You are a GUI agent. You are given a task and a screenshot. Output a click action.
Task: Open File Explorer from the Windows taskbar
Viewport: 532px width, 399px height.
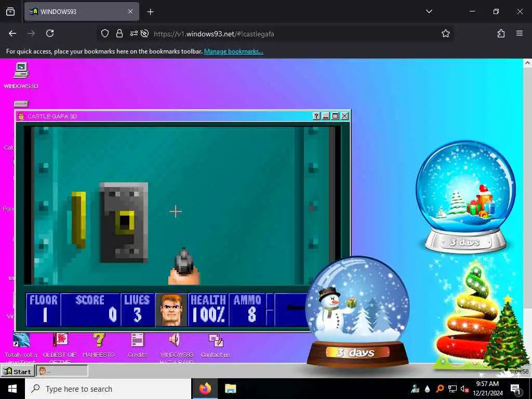(x=230, y=389)
